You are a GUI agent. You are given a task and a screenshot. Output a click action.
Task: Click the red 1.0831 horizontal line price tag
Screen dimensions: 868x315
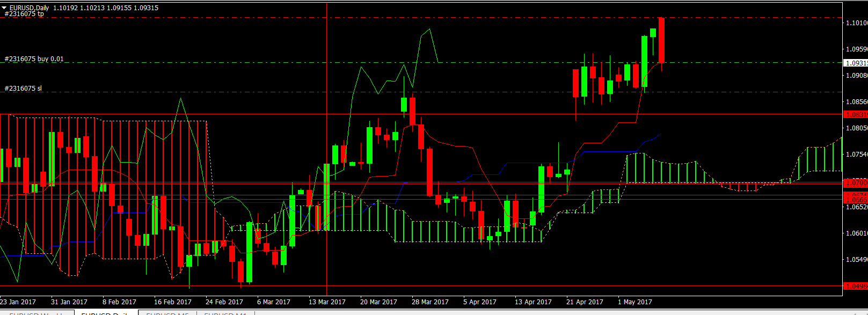pyautogui.click(x=856, y=114)
